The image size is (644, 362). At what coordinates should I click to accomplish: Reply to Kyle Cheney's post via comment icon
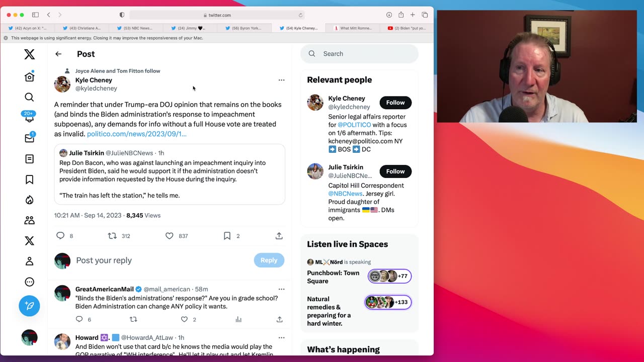pyautogui.click(x=60, y=236)
